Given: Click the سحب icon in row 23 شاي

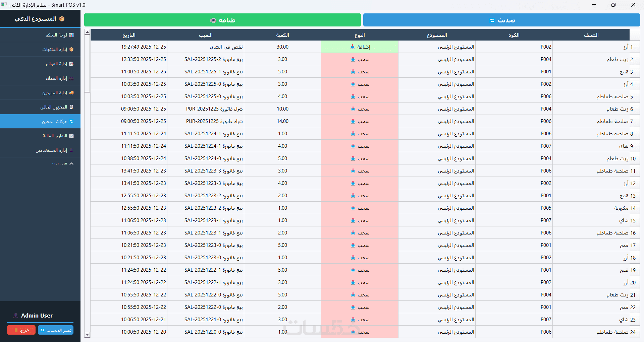Looking at the screenshot, I should [353, 320].
